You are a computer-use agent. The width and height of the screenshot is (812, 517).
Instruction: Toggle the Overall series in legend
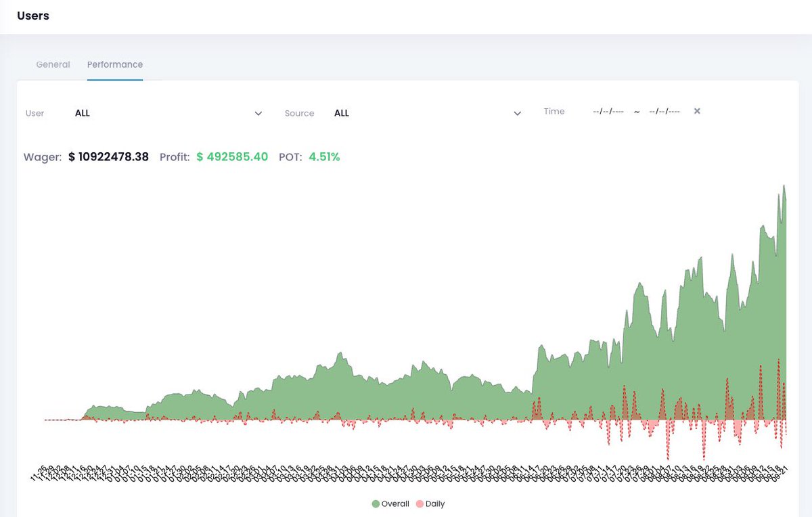click(390, 503)
